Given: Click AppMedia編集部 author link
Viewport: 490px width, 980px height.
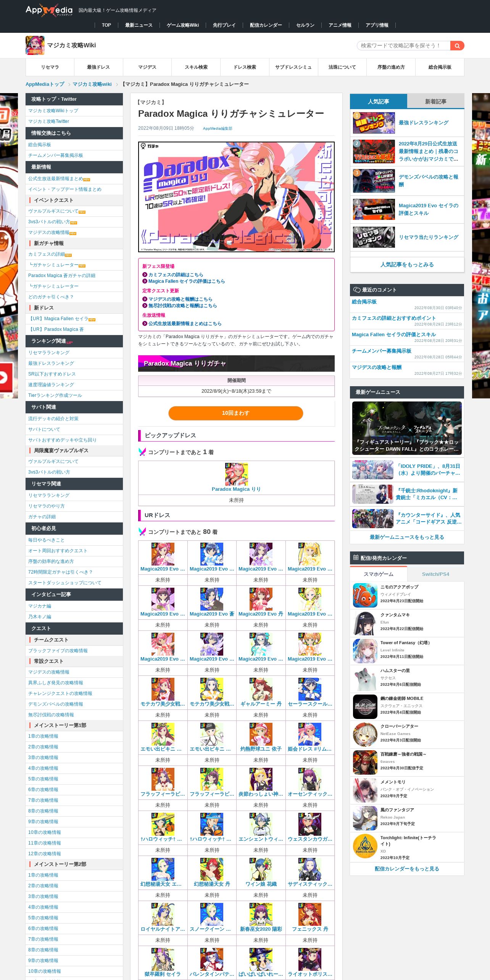Looking at the screenshot, I should [218, 129].
